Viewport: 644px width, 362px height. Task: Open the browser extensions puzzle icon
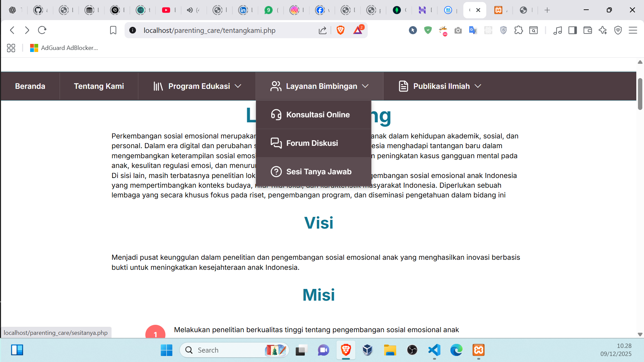[x=518, y=30]
